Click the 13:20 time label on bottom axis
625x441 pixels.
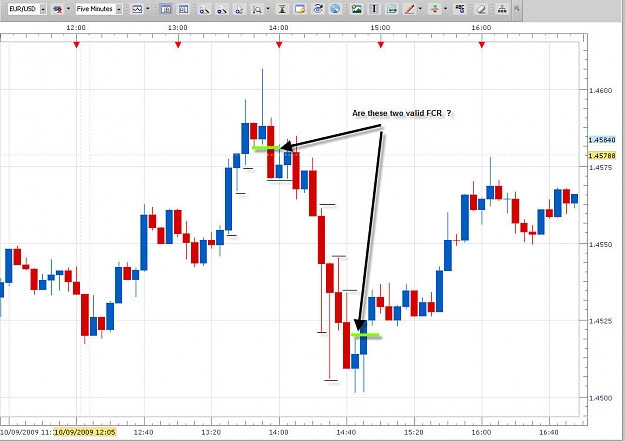[211, 432]
